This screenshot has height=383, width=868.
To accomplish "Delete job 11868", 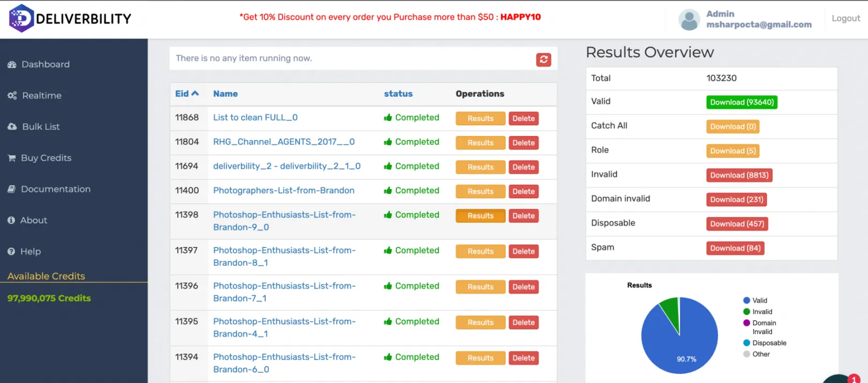I will click(x=523, y=118).
